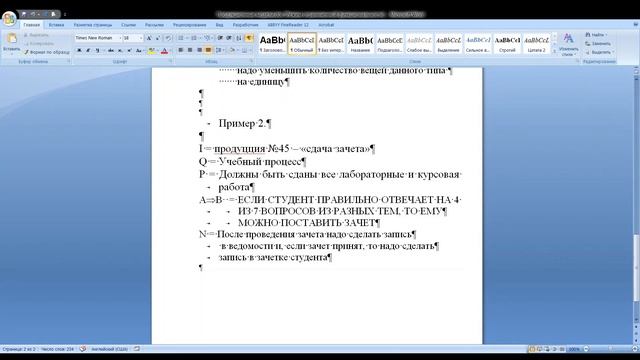This screenshot has height=360, width=640.
Task: Click the multilevel list icon
Action: (207, 38)
